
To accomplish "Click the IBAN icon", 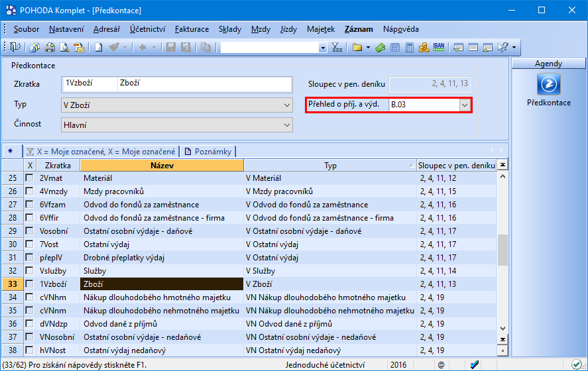I will click(439, 47).
